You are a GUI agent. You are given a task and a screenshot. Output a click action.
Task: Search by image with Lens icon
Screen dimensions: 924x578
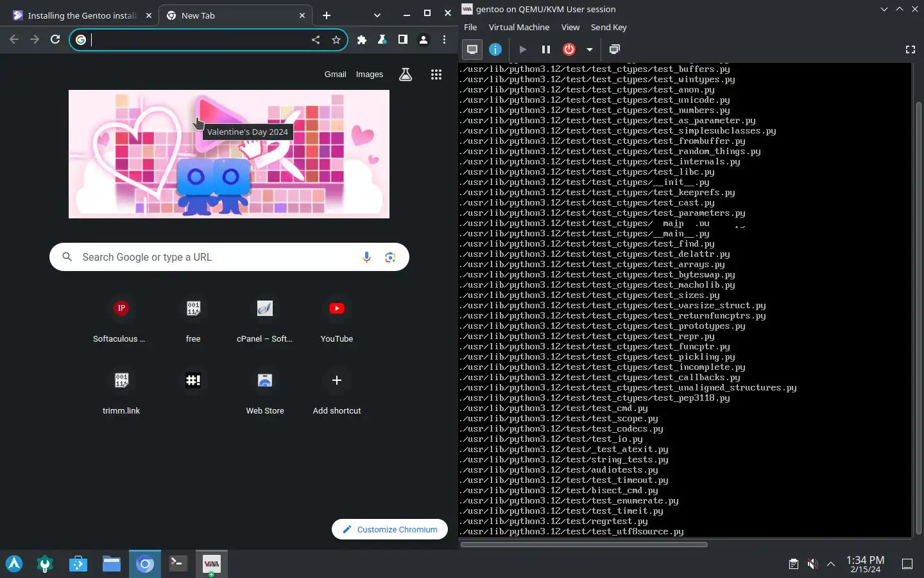390,257
